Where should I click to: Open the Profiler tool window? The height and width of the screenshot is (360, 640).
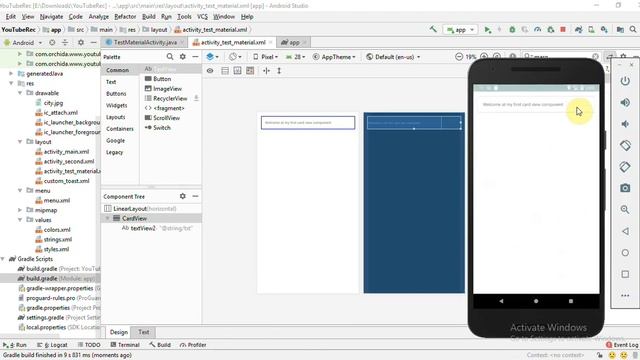tap(193, 345)
